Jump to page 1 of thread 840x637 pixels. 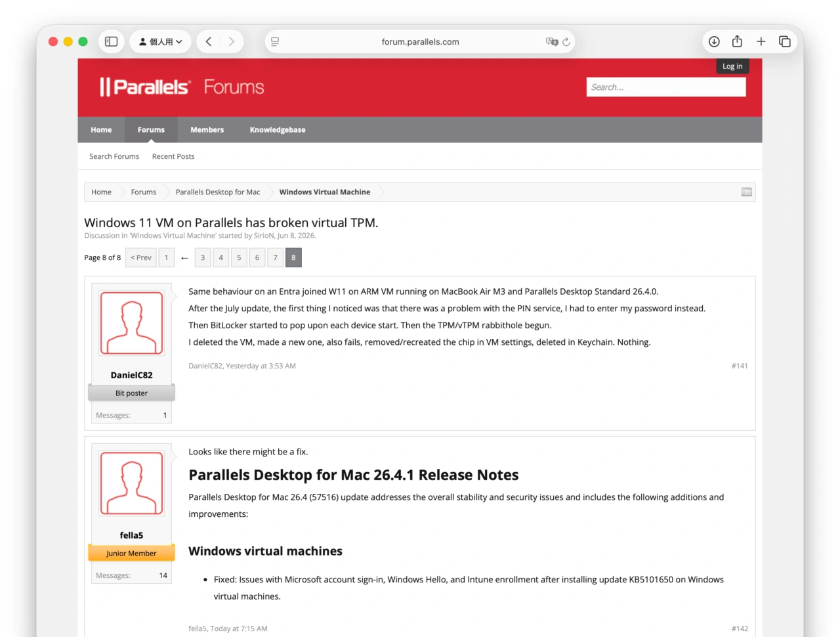tap(166, 257)
